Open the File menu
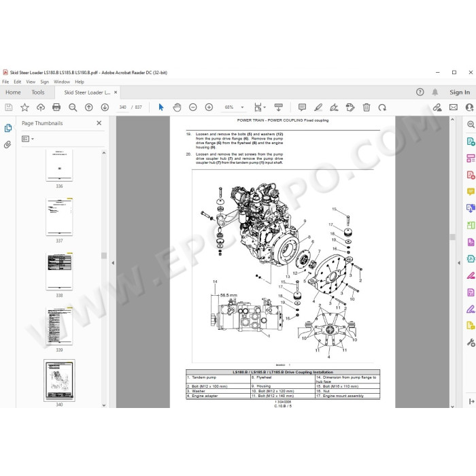Viewport: 476px width, 476px height. pos(5,82)
